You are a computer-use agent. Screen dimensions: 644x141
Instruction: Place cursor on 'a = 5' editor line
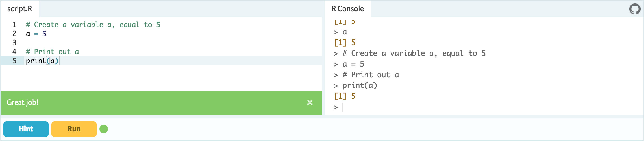(36, 34)
